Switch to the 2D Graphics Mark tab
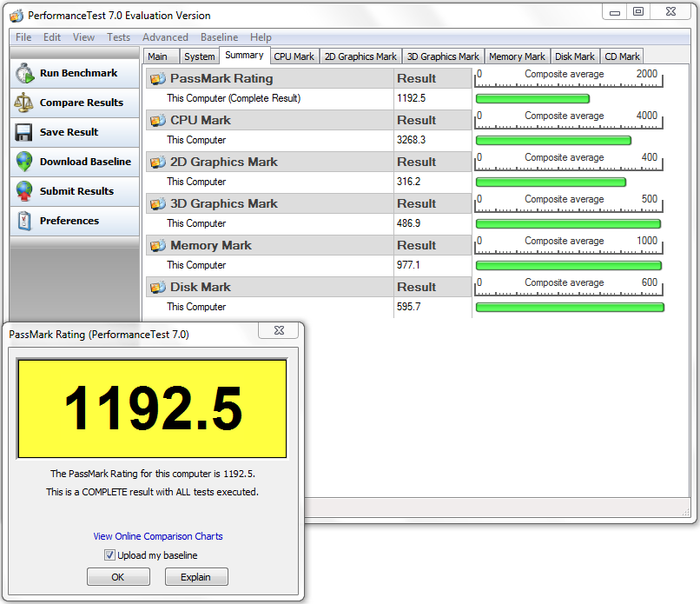 (x=360, y=56)
